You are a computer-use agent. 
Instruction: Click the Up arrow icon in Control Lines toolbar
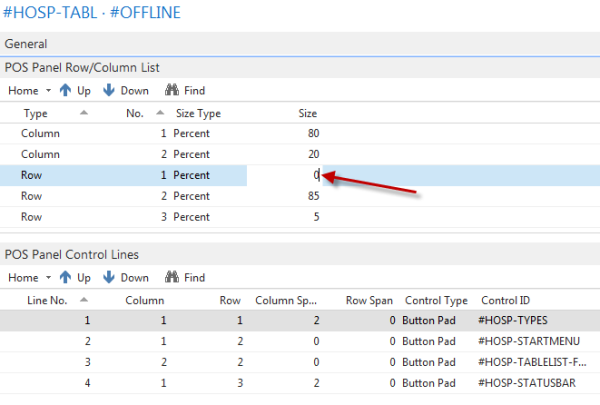(66, 277)
